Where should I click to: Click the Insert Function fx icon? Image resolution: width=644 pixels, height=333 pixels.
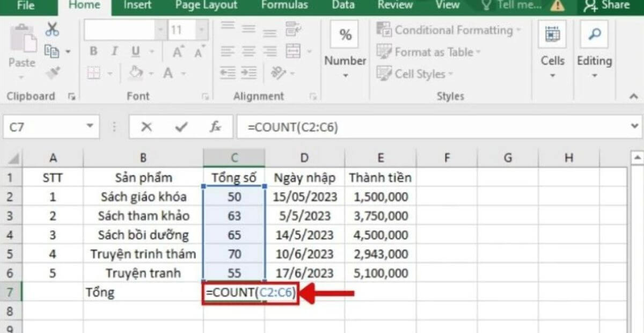(x=215, y=127)
